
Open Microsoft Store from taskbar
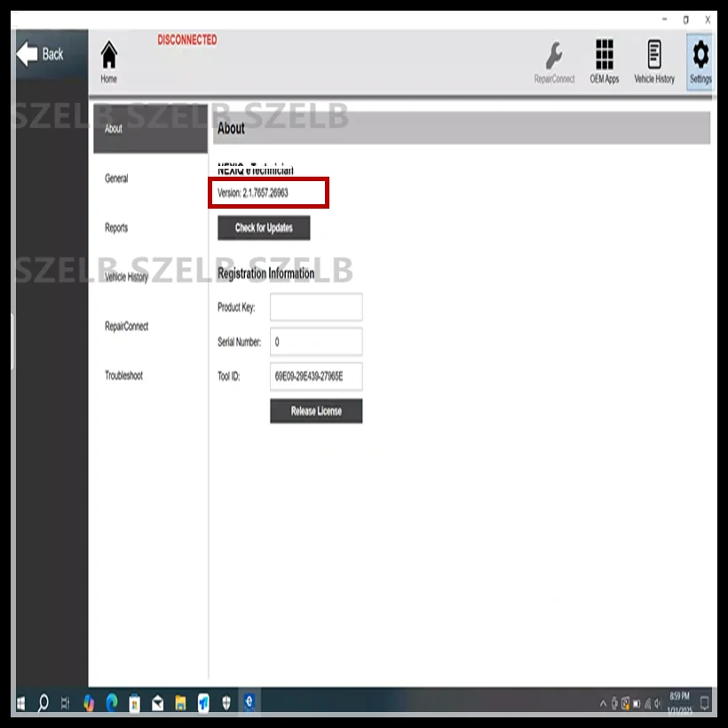[135, 703]
